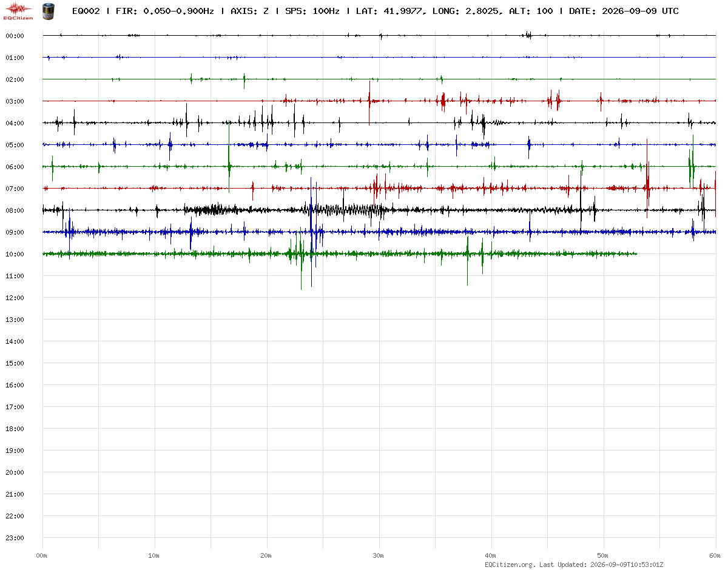Viewport: 728px width, 570px height.
Task: Select the 23:00 hour row label
Action: [x=15, y=538]
